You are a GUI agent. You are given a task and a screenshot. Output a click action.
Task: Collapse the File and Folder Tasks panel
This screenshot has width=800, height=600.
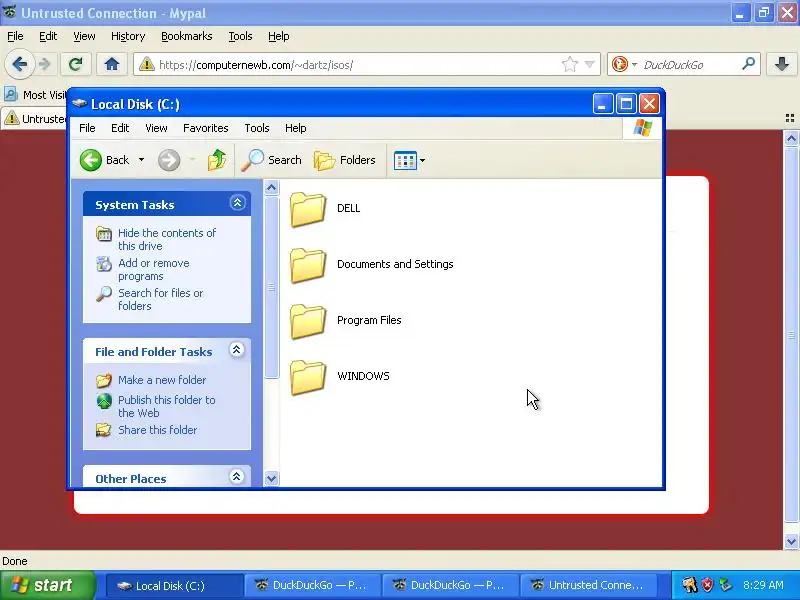pyautogui.click(x=237, y=350)
